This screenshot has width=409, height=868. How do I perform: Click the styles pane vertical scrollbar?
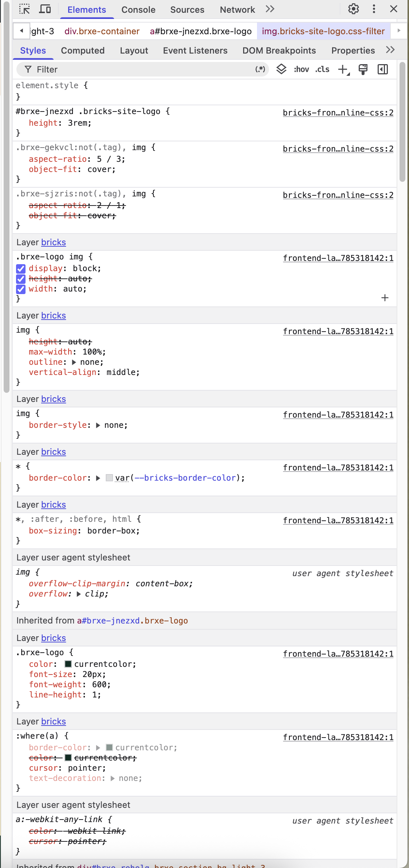402,122
